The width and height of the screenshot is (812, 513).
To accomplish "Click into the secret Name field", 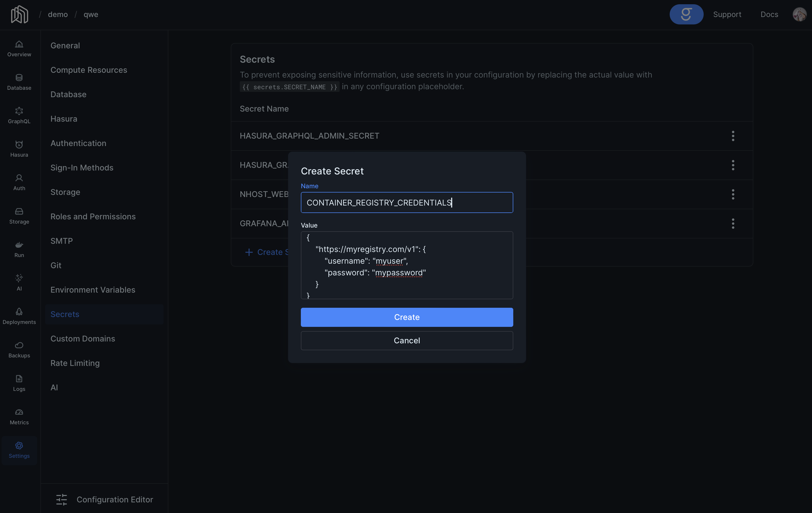I will 407,202.
